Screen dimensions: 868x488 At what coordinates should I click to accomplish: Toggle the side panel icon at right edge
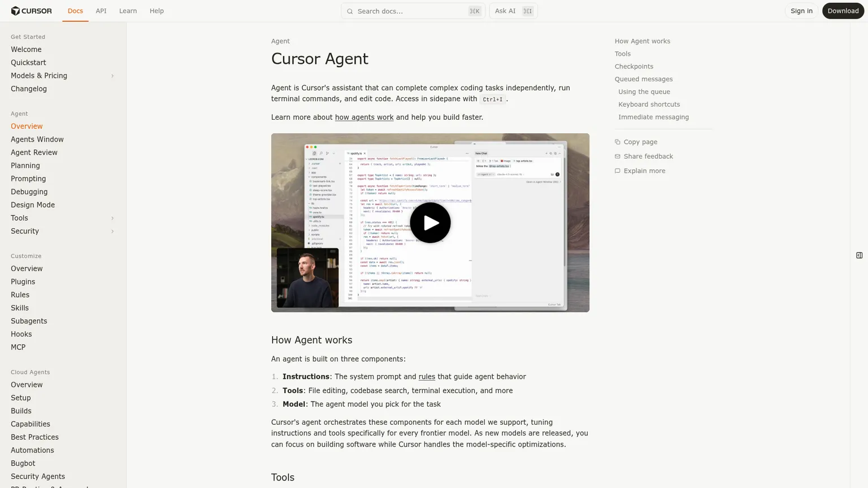(x=859, y=255)
